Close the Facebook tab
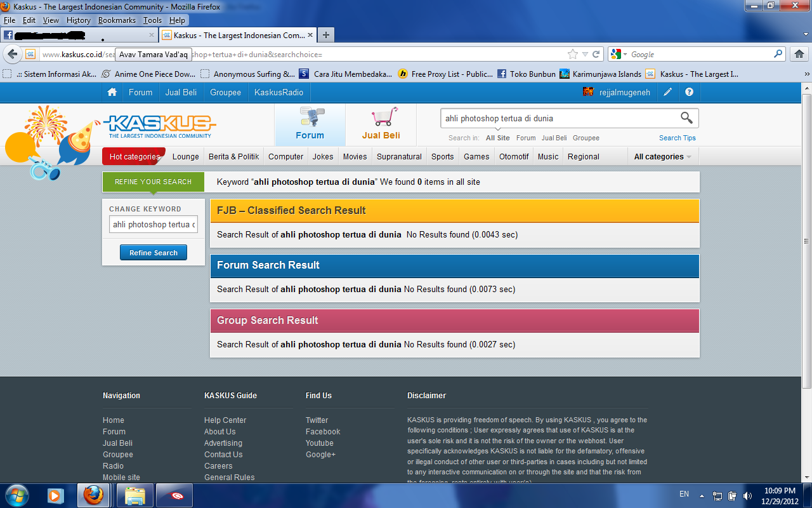812x508 pixels. pyautogui.click(x=152, y=36)
